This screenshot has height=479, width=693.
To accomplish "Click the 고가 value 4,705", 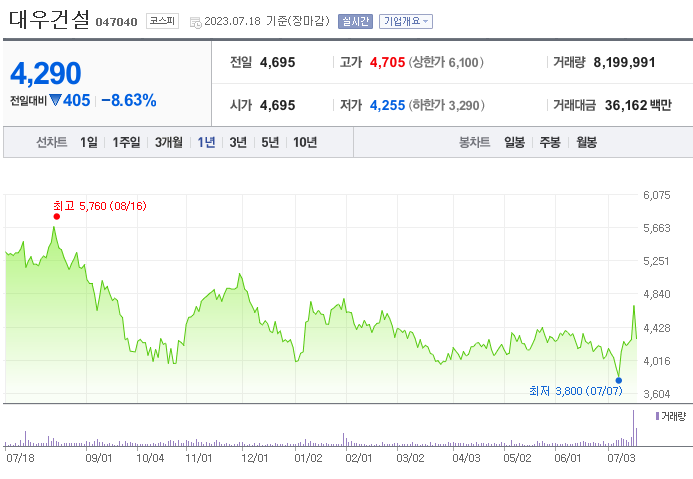I will (387, 63).
